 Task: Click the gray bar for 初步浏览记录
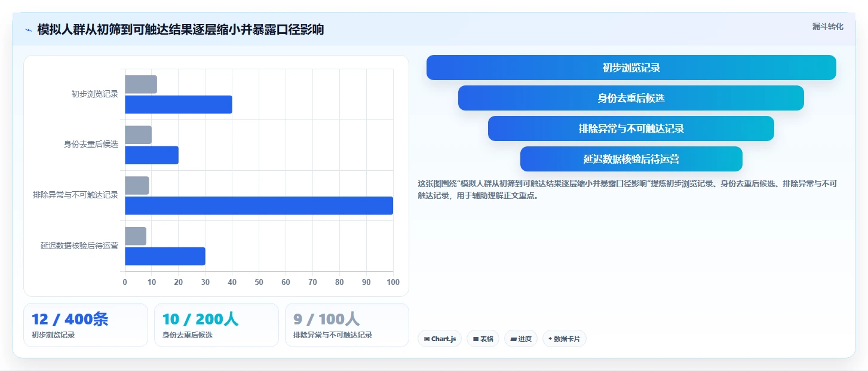[141, 84]
